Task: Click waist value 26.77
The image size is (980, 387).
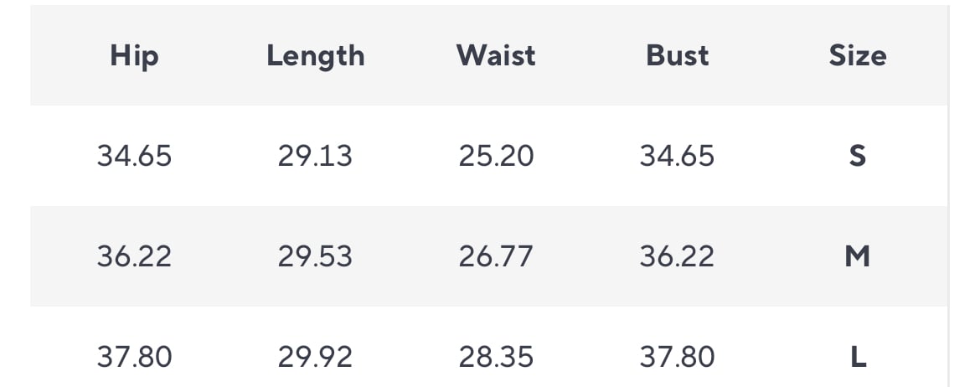Action: point(496,256)
